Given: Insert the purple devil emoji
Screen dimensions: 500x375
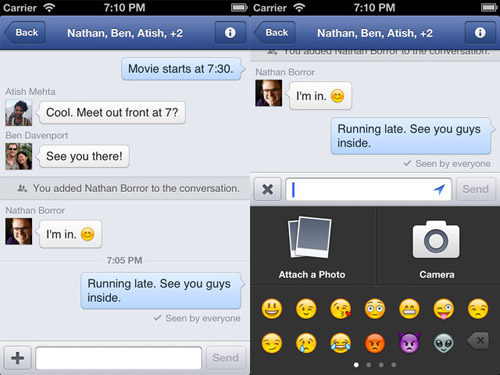Looking at the screenshot, I should (x=409, y=342).
